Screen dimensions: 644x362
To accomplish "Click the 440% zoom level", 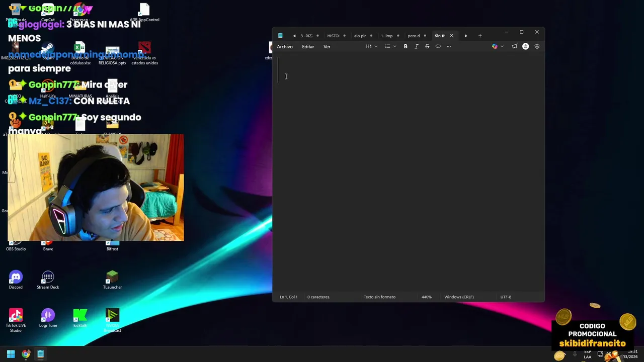I will [427, 297].
